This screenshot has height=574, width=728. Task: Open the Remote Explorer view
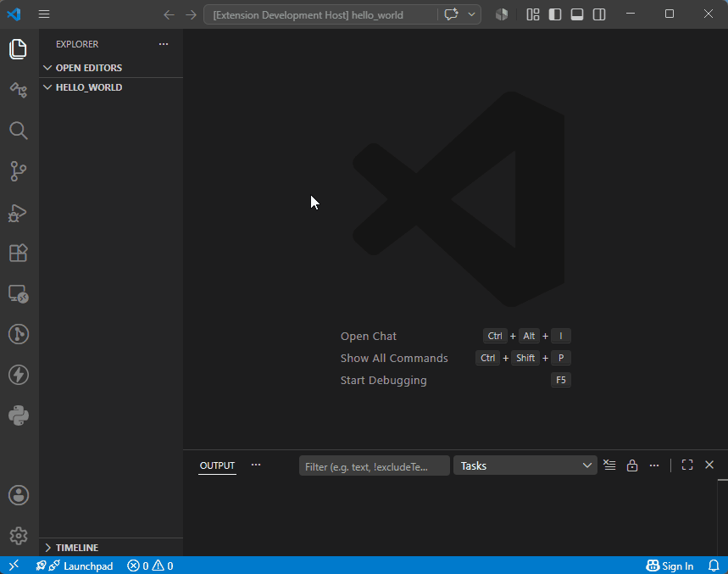point(18,294)
